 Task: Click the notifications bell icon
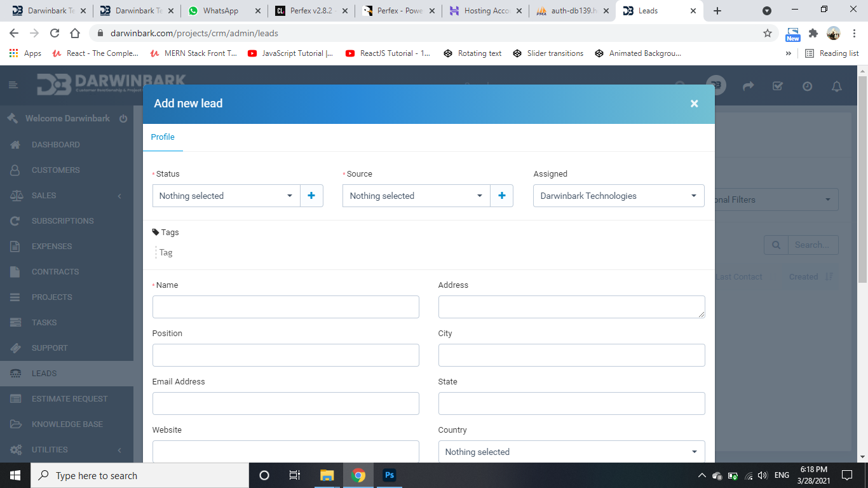[837, 86]
